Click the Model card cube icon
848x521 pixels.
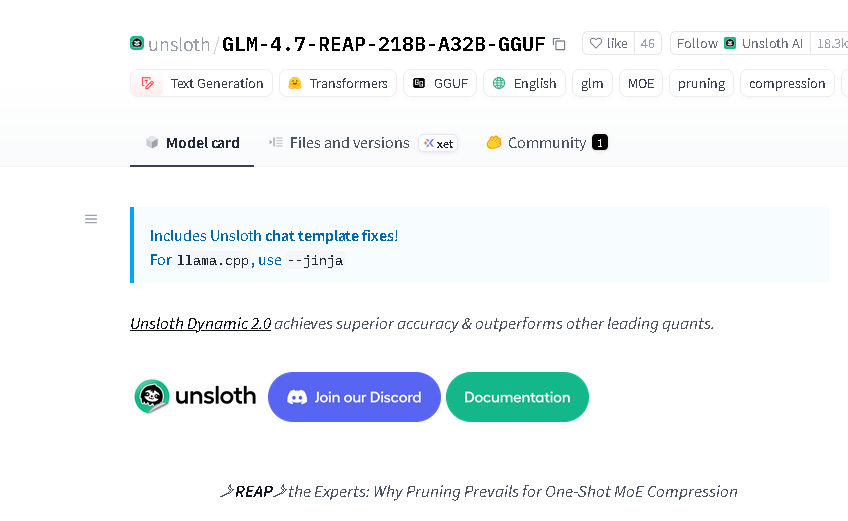[x=152, y=142]
